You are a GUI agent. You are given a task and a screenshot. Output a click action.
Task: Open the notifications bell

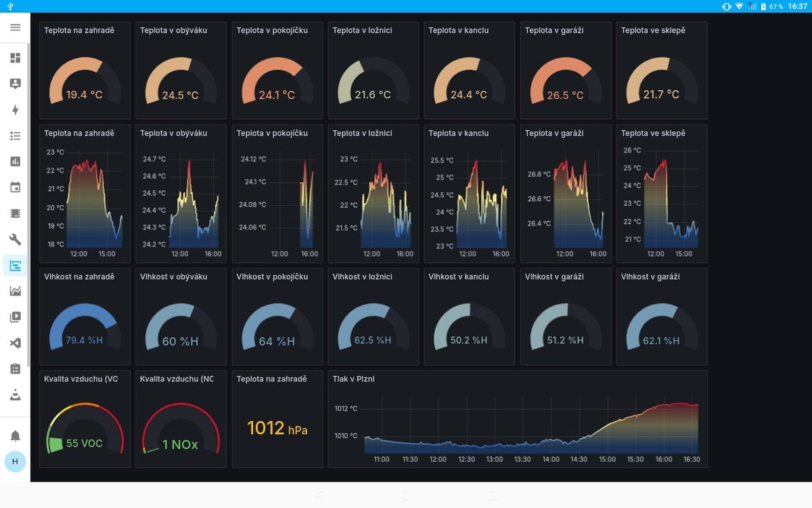click(x=15, y=436)
